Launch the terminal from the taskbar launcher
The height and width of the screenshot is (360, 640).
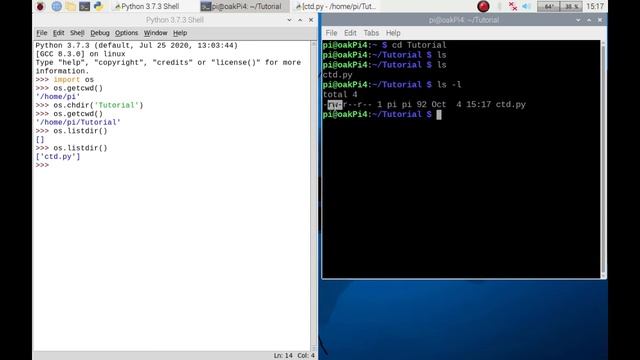tap(84, 6)
